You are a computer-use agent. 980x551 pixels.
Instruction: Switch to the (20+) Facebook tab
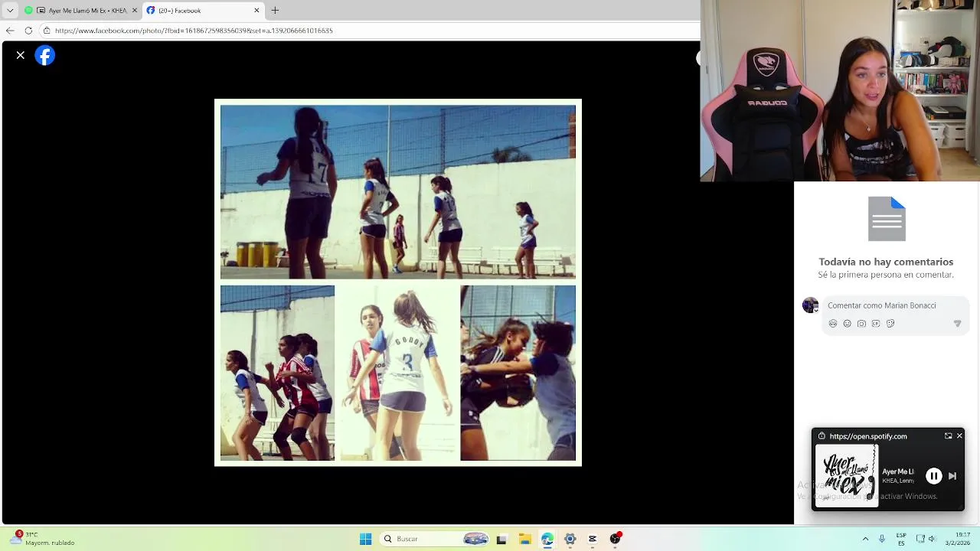coord(202,10)
